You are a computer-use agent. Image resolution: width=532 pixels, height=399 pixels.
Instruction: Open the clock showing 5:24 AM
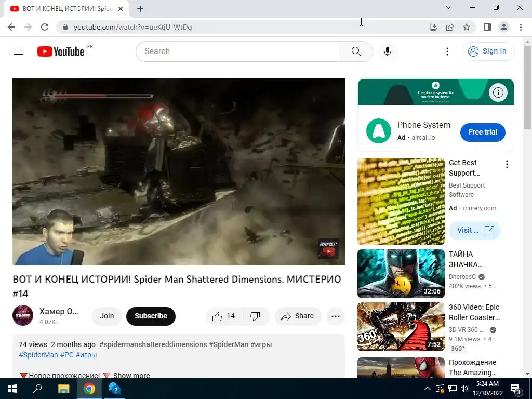[487, 389]
